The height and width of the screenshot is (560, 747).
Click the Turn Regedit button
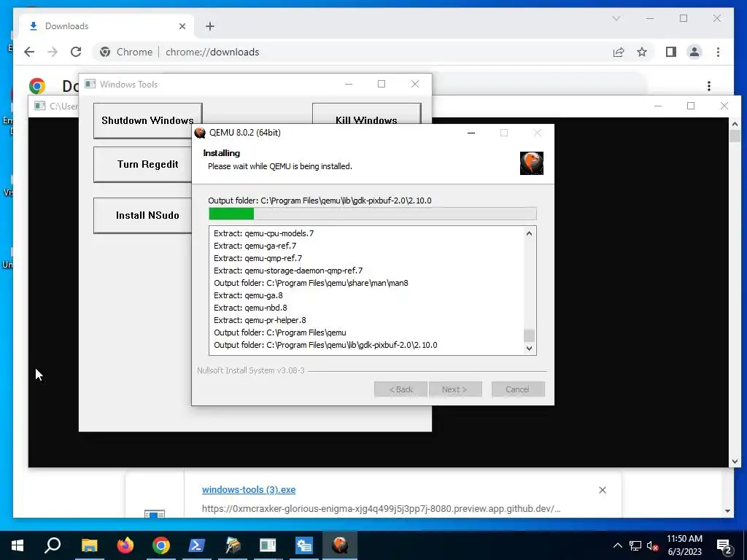pos(143,164)
